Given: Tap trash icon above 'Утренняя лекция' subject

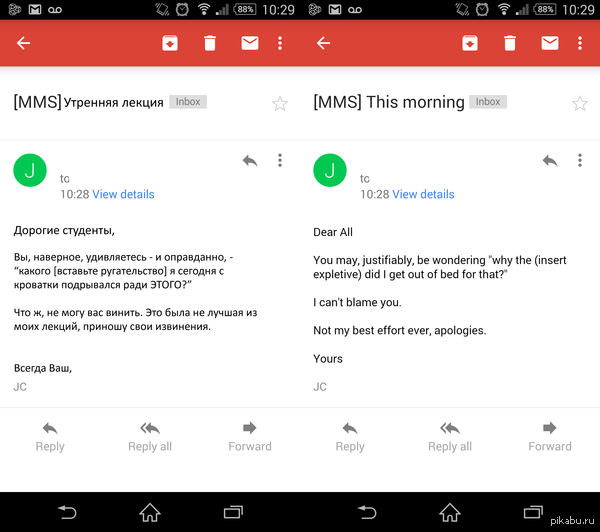Looking at the screenshot, I should (210, 43).
